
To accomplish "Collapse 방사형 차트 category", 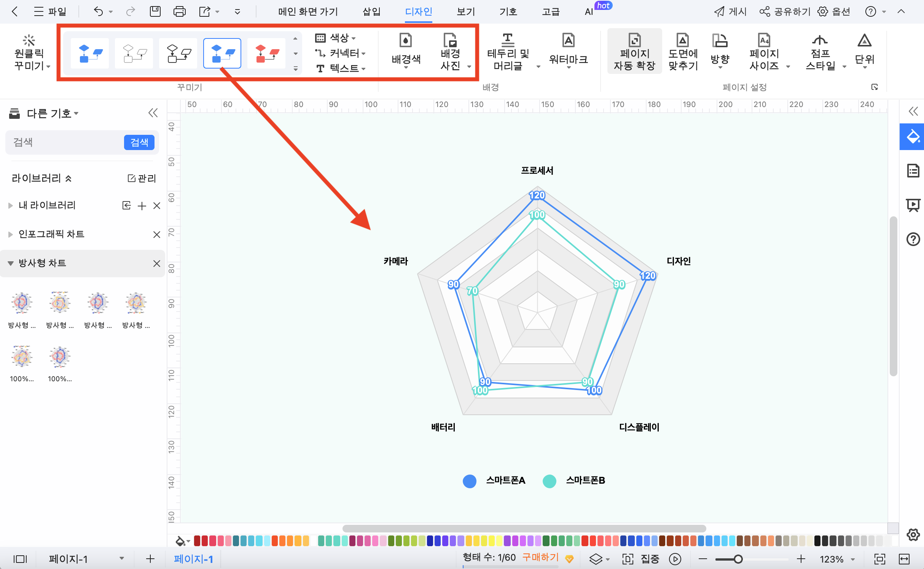I will [10, 263].
